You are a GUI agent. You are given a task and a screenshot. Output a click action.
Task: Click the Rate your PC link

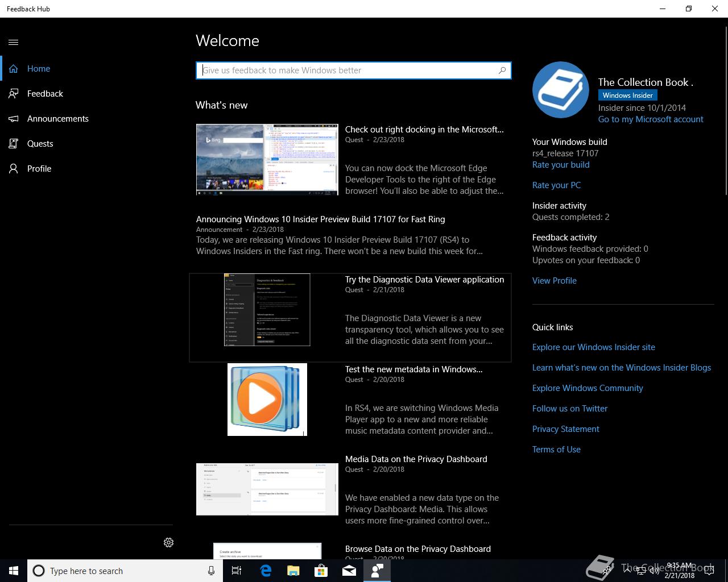[556, 185]
